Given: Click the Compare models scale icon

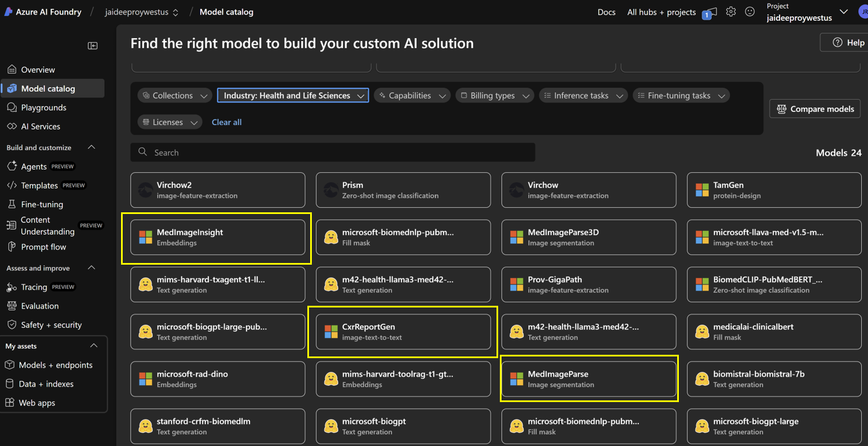Looking at the screenshot, I should click(x=781, y=109).
